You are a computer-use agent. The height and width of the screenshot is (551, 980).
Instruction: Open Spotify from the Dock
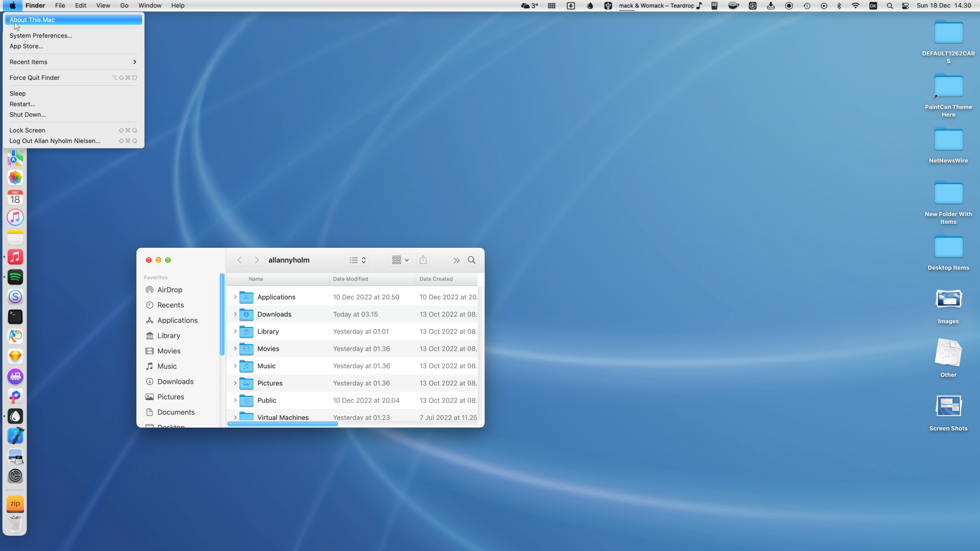pyautogui.click(x=15, y=277)
